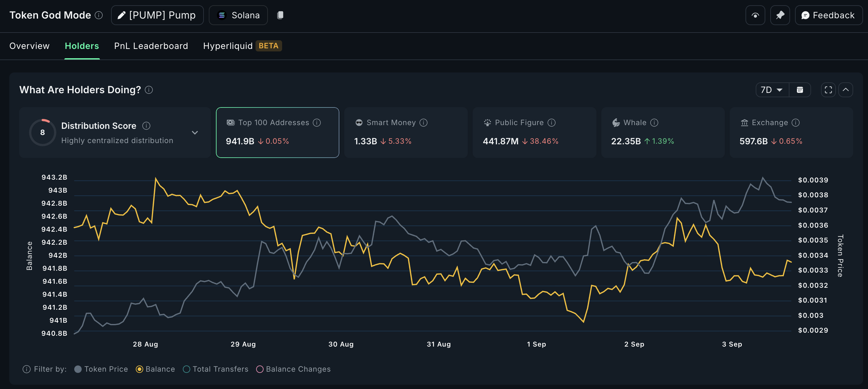
Task: Click info icon next to Distribution Score
Action: click(146, 126)
